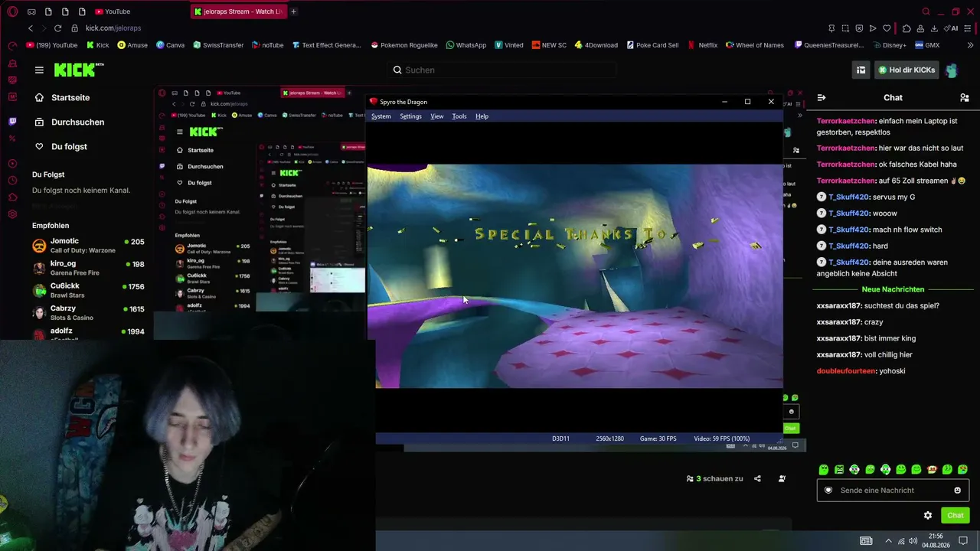This screenshot has width=980, height=551.
Task: Click the icon right of the share icon
Action: point(782,479)
